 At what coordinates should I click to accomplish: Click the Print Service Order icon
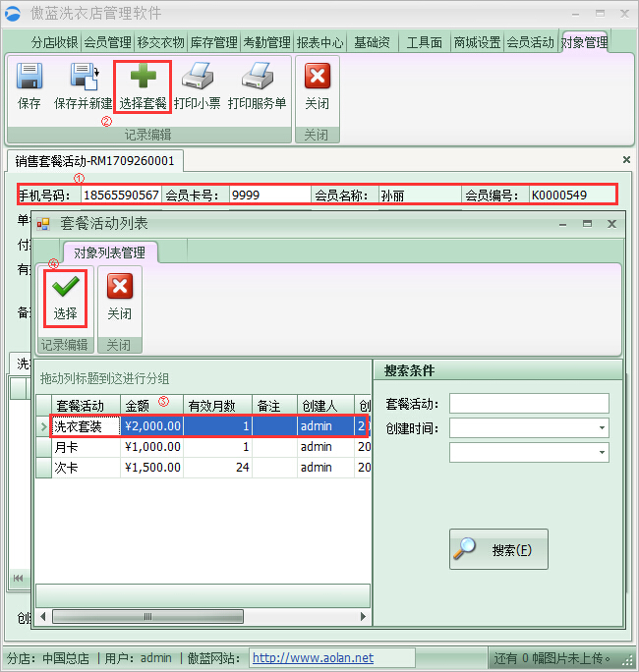tap(257, 77)
